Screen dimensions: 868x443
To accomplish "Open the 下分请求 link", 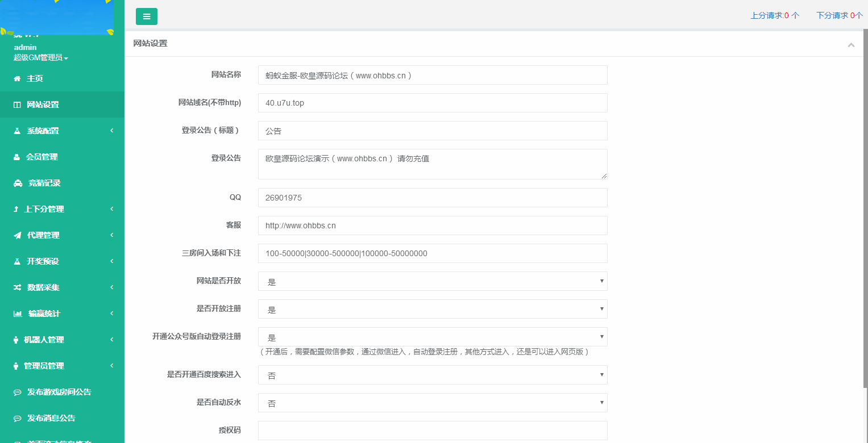I will 840,15.
